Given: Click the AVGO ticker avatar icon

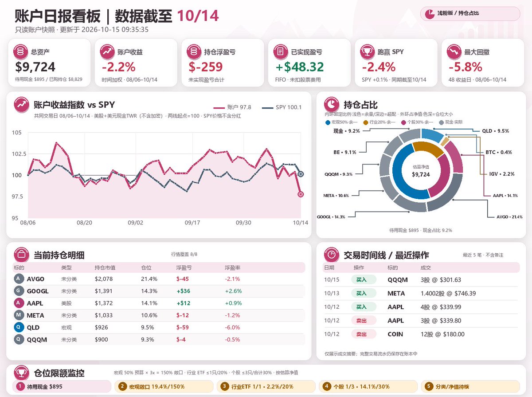Looking at the screenshot, I should click(18, 279).
